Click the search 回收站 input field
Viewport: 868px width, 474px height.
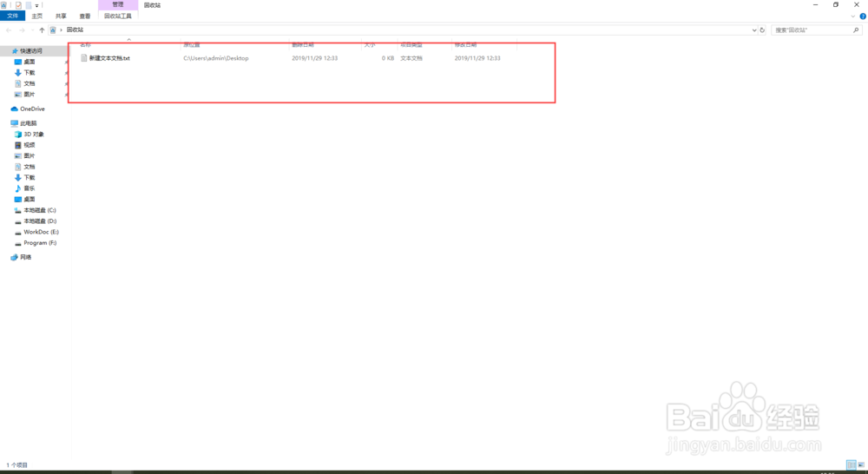(x=811, y=30)
